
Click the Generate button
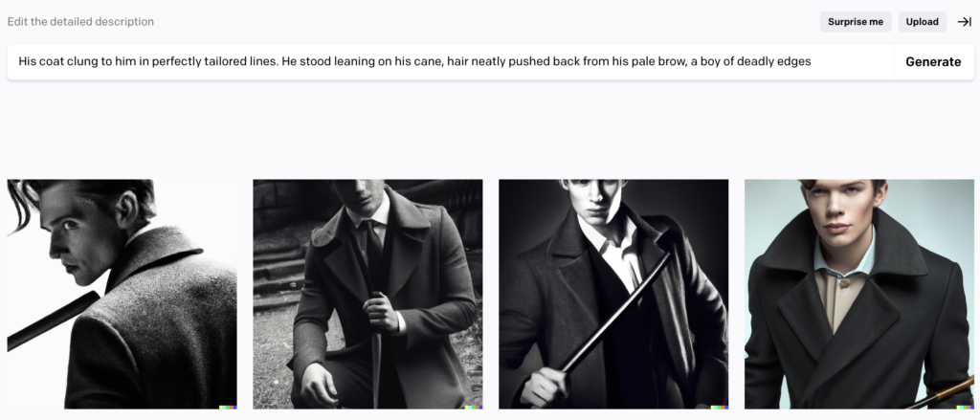pyautogui.click(x=933, y=62)
